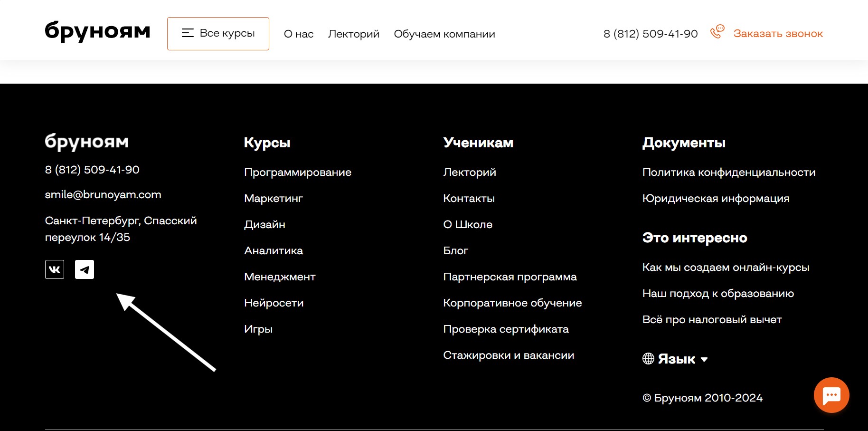Click the hamburger icon in Все курсы
868x431 pixels.
tap(188, 33)
